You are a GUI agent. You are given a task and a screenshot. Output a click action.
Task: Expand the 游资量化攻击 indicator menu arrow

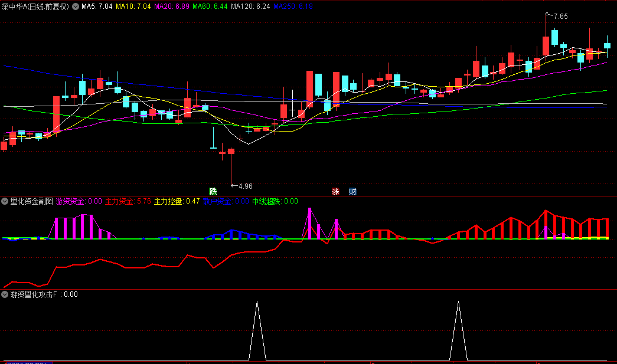5,294
